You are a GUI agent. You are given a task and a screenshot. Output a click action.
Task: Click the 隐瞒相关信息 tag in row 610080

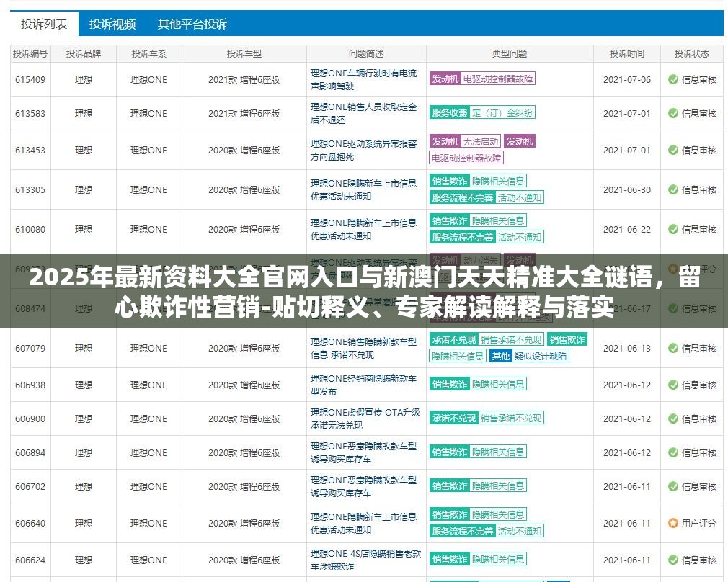pos(498,220)
